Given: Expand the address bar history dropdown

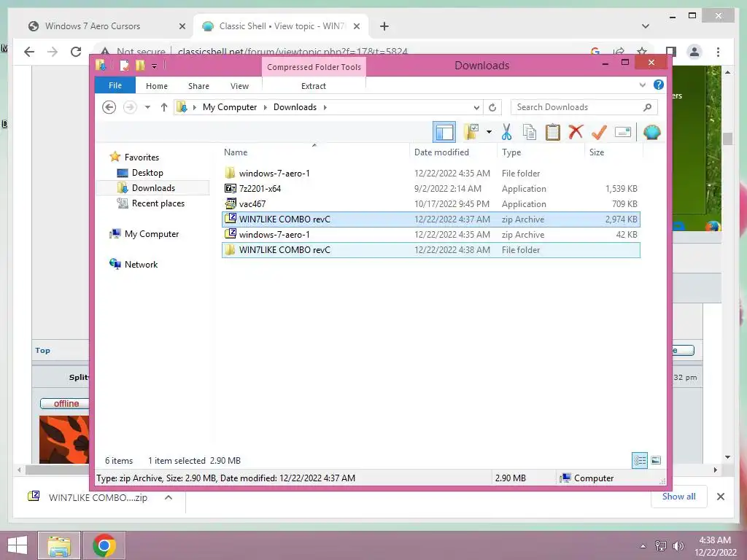Looking at the screenshot, I should pos(476,107).
